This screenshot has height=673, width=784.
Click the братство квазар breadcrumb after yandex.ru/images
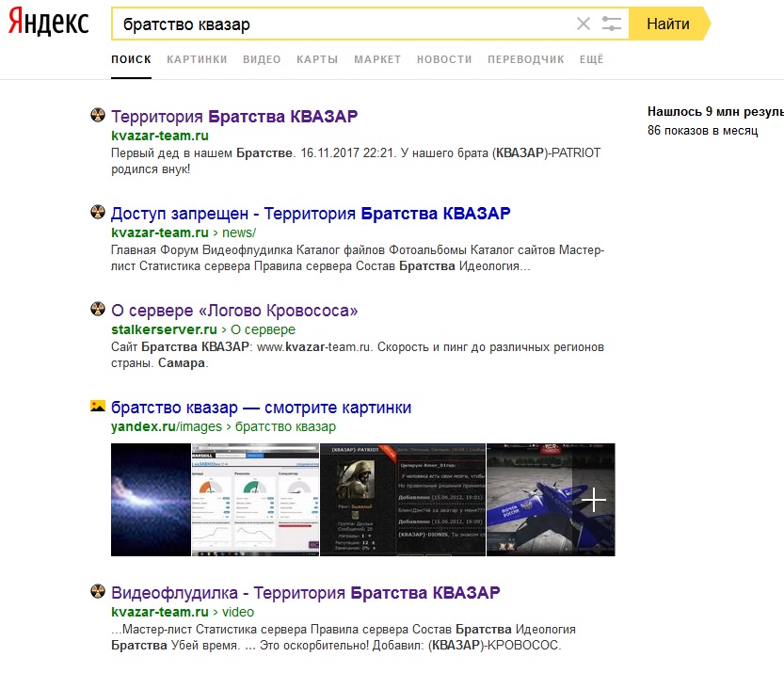tap(285, 426)
